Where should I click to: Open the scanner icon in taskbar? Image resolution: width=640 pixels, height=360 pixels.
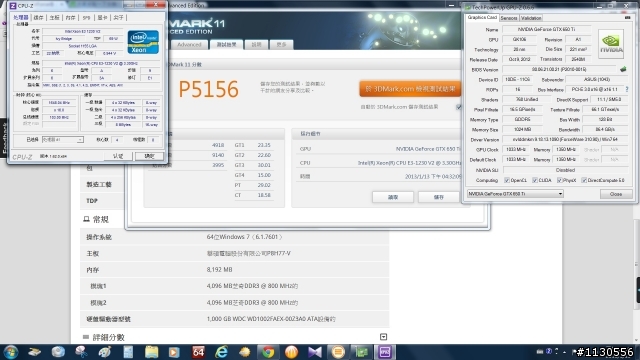point(34,352)
